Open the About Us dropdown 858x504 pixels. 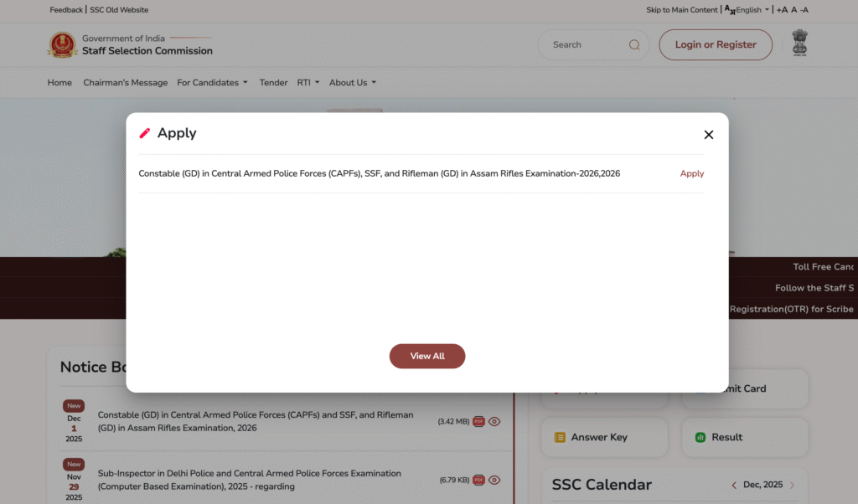coord(352,82)
